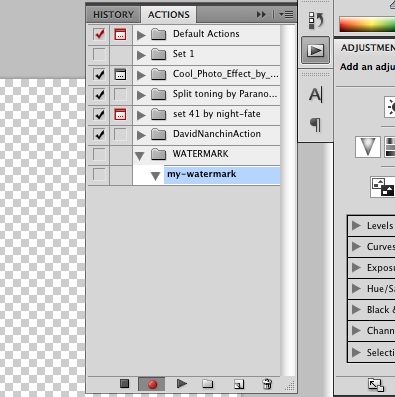Toggle dialog box for DavidNanchinAction set
This screenshot has height=397, width=395.
tap(120, 134)
